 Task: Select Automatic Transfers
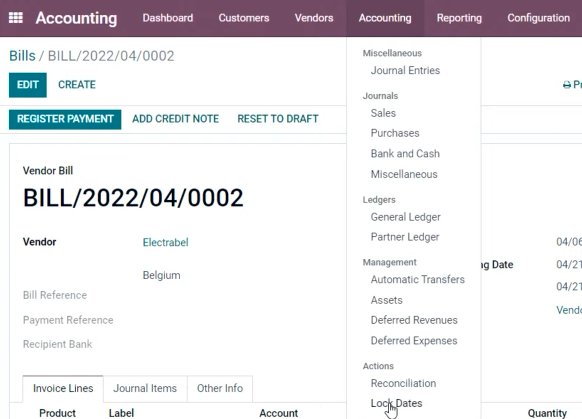pyautogui.click(x=418, y=279)
